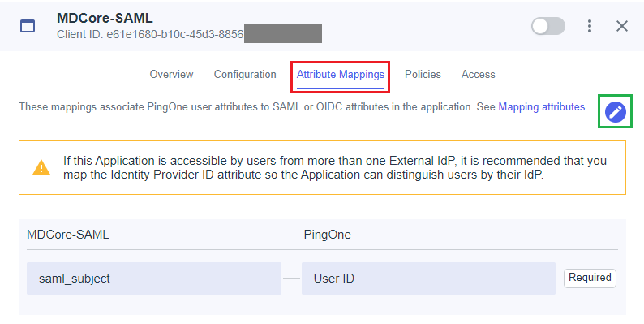The height and width of the screenshot is (324, 644).
Task: Click the MDCore-SAML application title
Action: [105, 18]
